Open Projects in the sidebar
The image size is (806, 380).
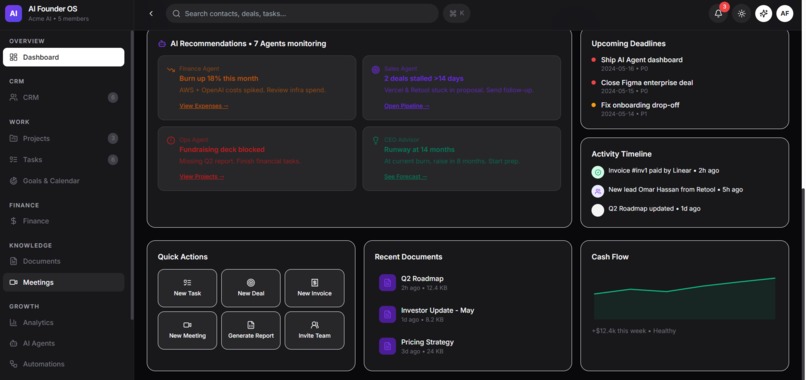[64, 138]
